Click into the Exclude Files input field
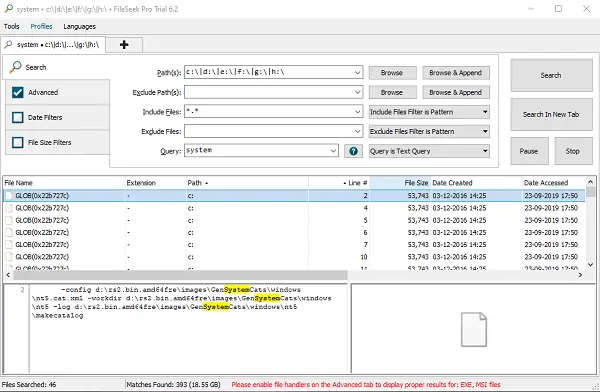This screenshot has width=600, height=392. coord(273,131)
